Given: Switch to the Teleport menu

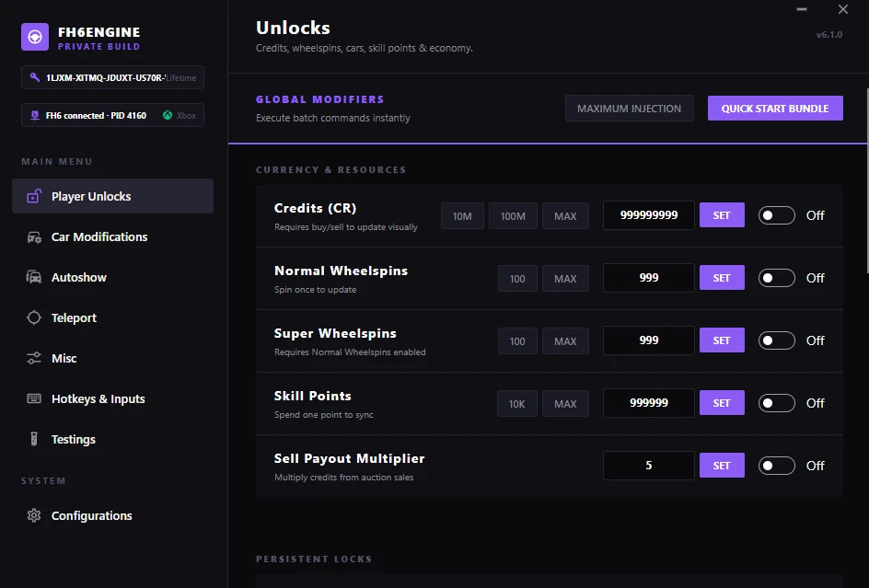Looking at the screenshot, I should [112, 317].
